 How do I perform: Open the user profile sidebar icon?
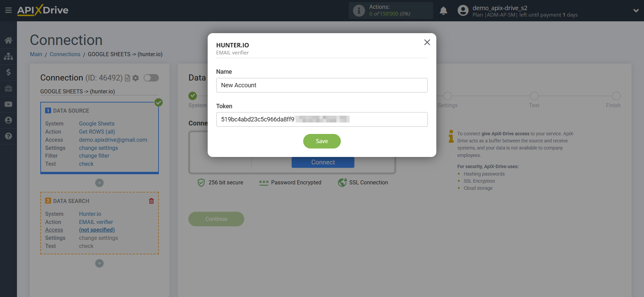click(x=8, y=120)
